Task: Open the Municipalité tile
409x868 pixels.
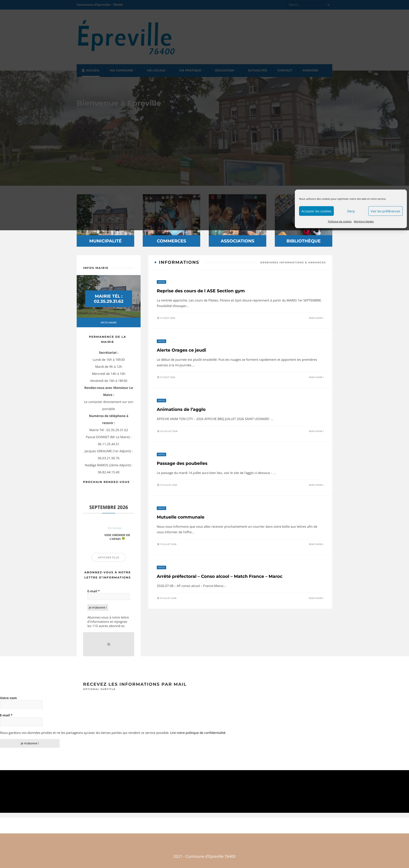Action: pos(105,220)
